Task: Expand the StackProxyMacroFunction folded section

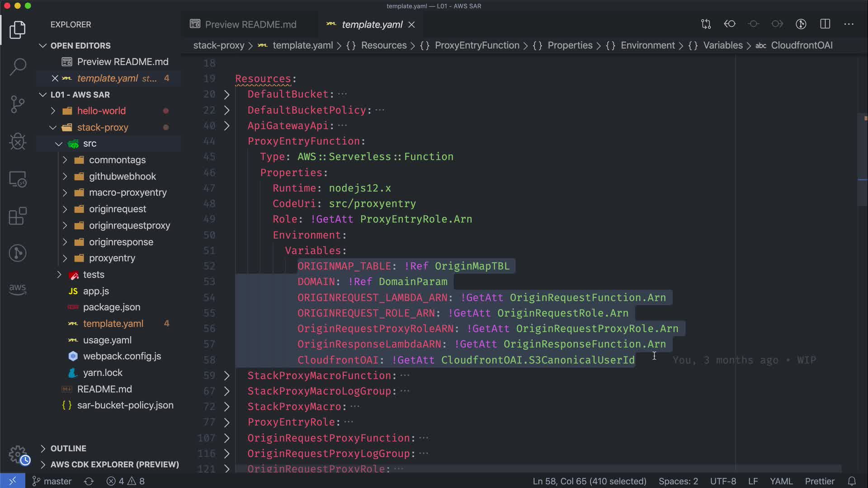Action: tap(227, 375)
